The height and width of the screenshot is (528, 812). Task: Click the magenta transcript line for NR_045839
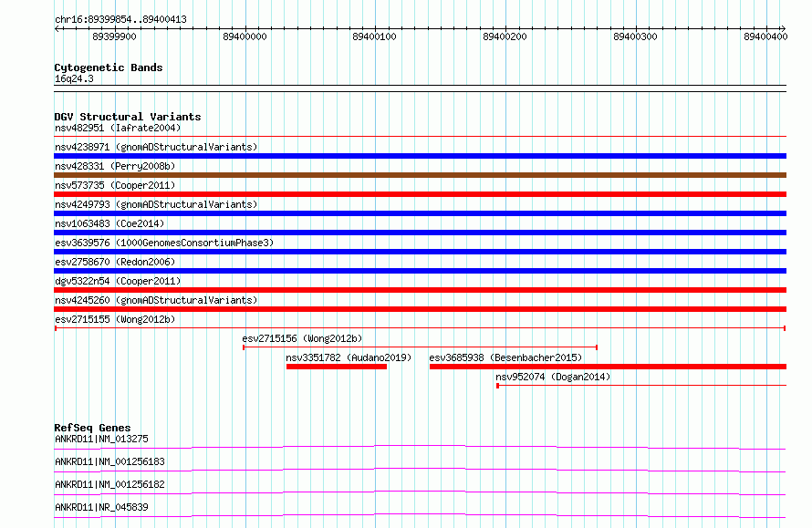tap(420, 515)
